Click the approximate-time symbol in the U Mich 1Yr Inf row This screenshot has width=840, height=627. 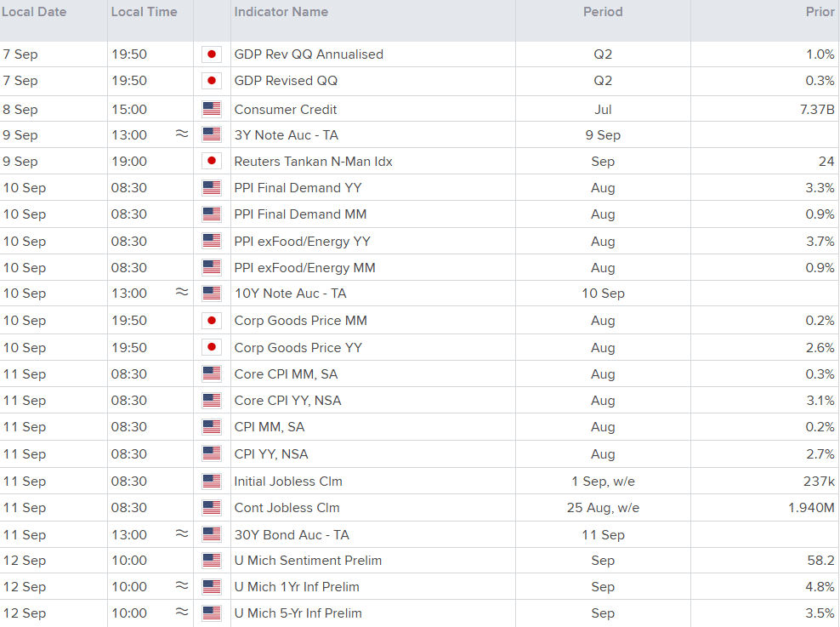[x=182, y=586]
